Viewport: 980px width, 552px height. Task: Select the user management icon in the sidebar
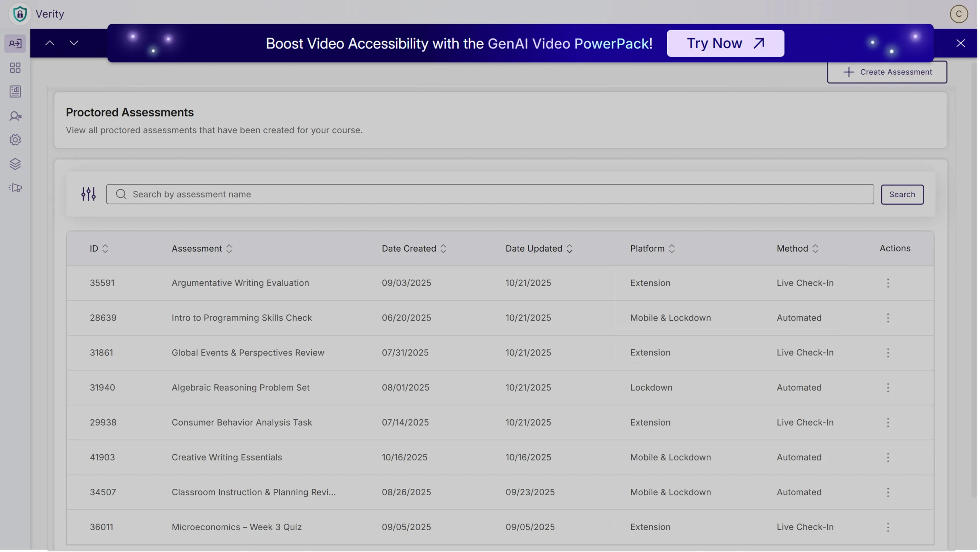click(x=15, y=116)
